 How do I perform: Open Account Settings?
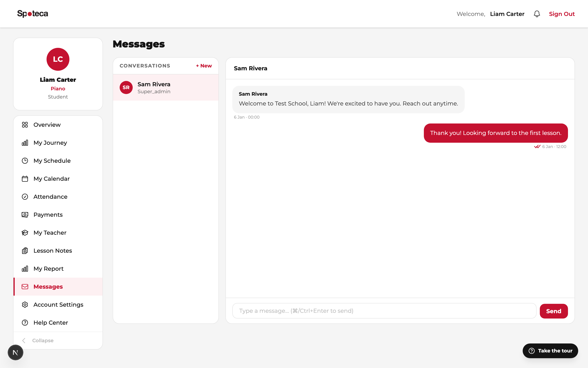click(58, 305)
